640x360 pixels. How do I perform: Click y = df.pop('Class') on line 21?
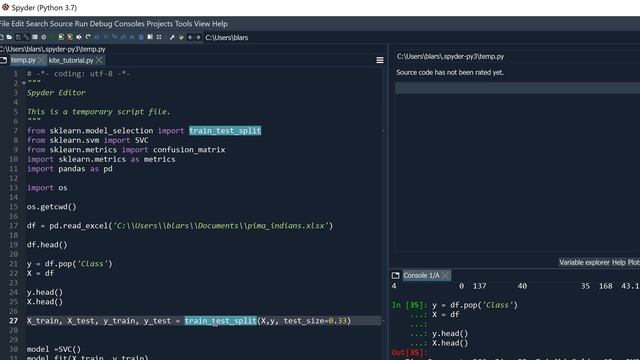click(x=69, y=264)
